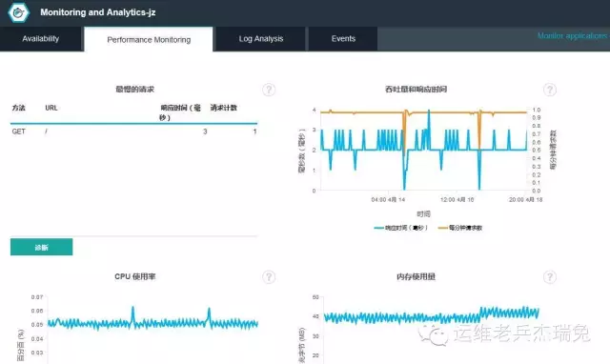Click the 12:00 4月 16 axis label

tap(457, 199)
